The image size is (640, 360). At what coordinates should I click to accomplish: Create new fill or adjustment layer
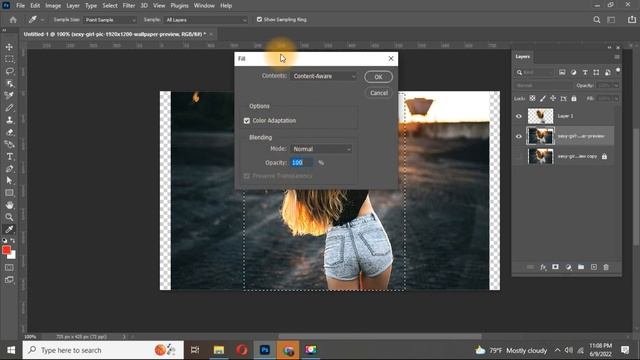coord(568,267)
